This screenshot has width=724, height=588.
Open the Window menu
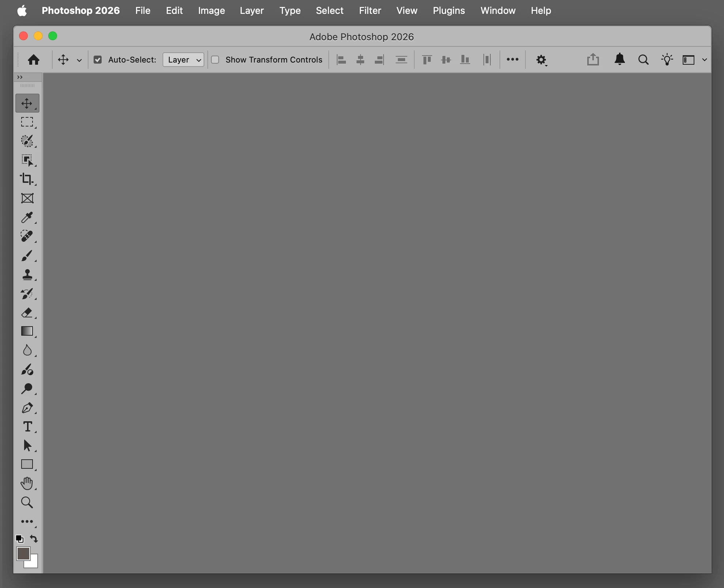click(498, 11)
